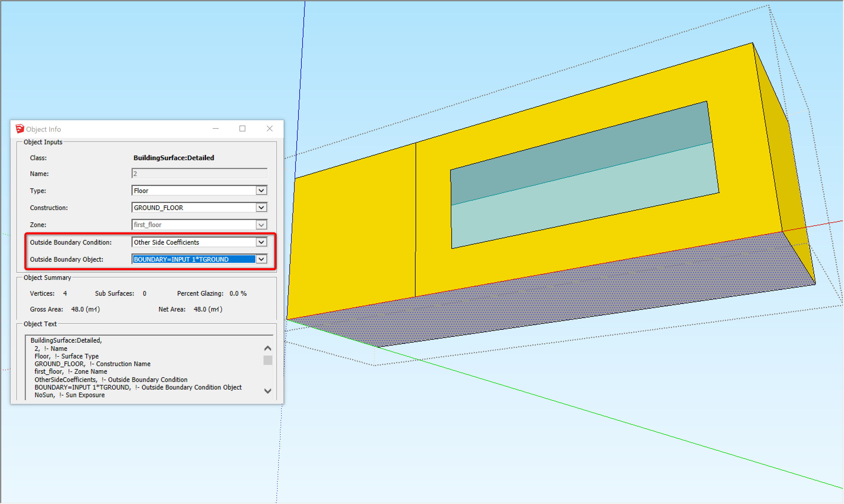Maximize the Object Info window
This screenshot has height=504, width=844.
tap(242, 129)
